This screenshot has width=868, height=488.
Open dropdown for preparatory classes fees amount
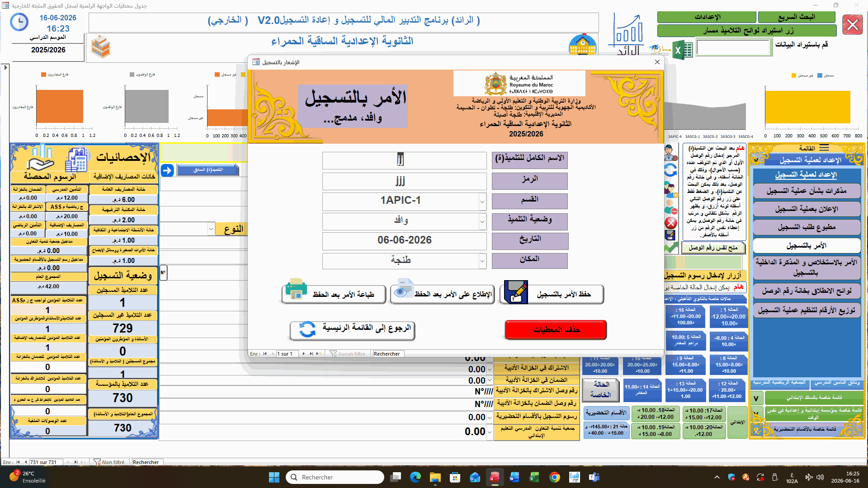(490, 417)
